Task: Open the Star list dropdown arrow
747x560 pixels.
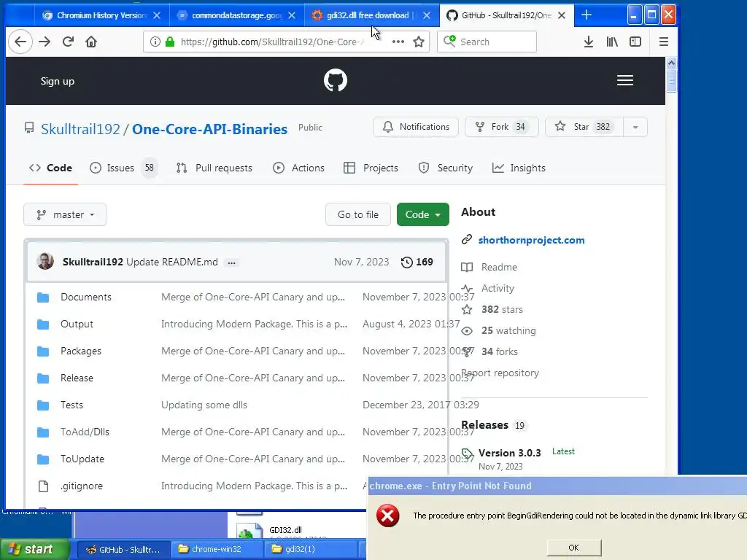Action: coord(635,127)
